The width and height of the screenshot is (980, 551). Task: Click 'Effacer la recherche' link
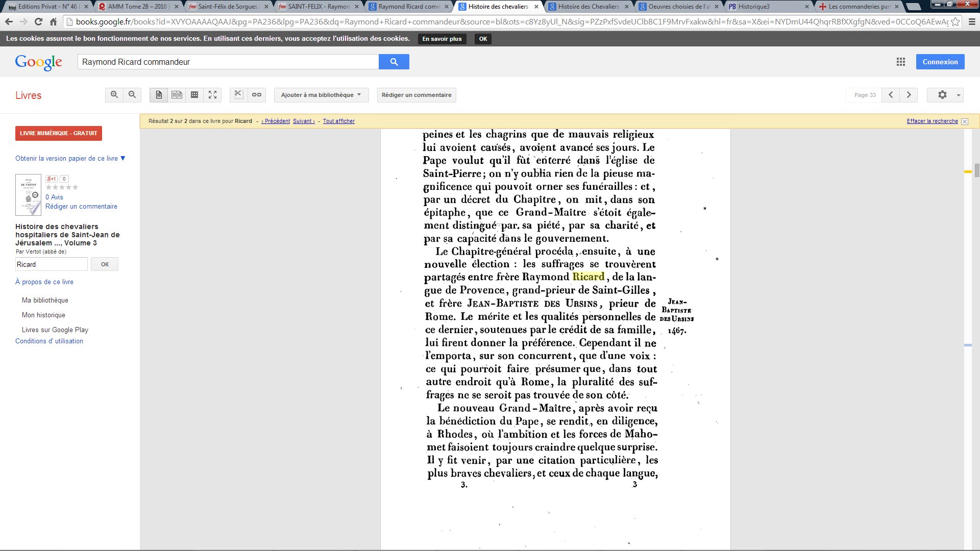point(933,121)
